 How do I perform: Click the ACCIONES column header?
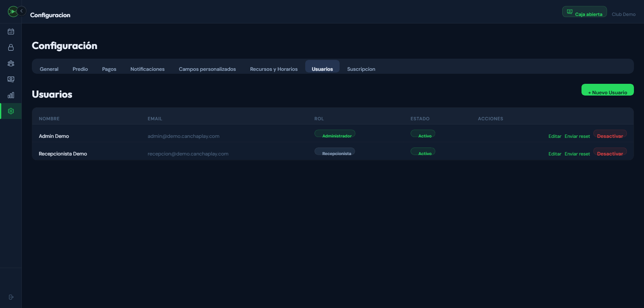(x=491, y=119)
